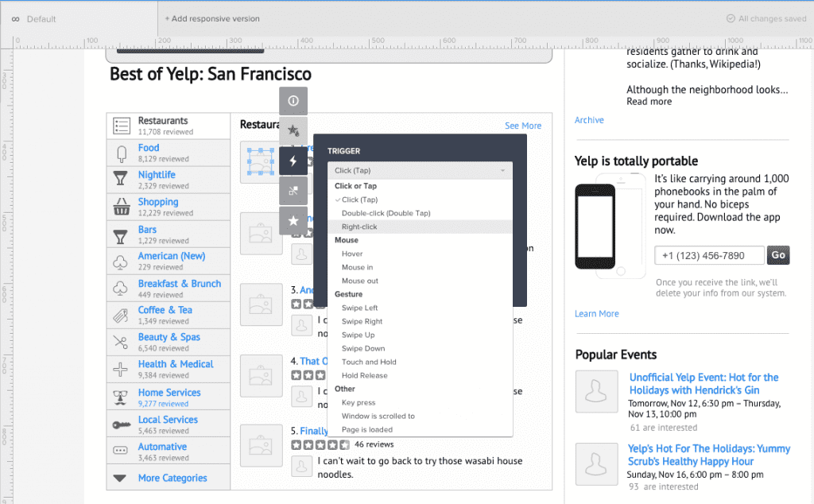Open the See More link
This screenshot has width=814, height=504.
[523, 126]
